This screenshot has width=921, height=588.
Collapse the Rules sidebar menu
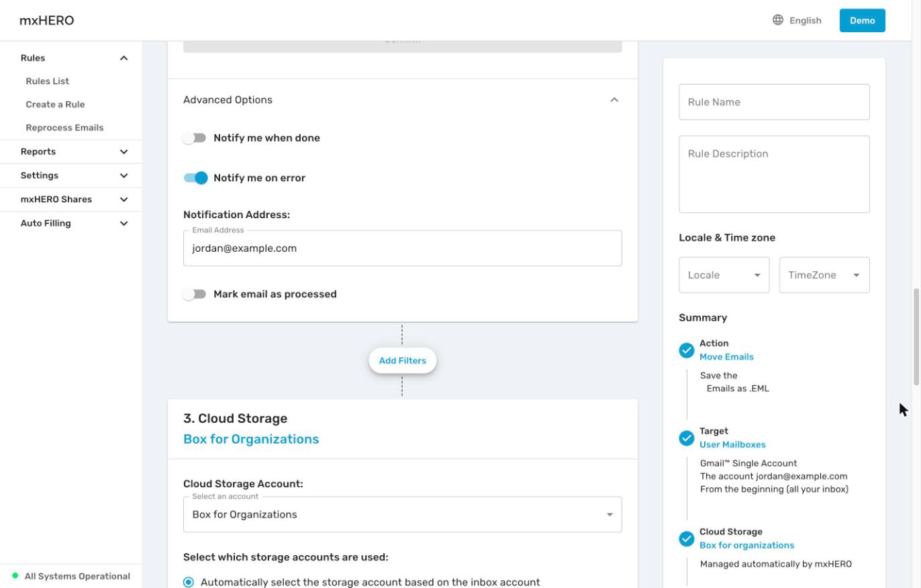click(x=124, y=58)
